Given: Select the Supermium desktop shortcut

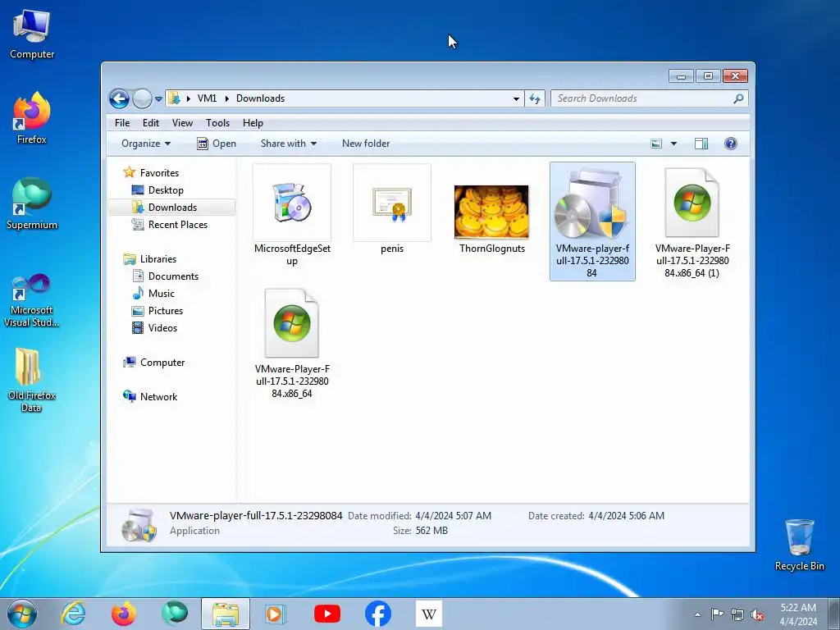Looking at the screenshot, I should tap(32, 203).
